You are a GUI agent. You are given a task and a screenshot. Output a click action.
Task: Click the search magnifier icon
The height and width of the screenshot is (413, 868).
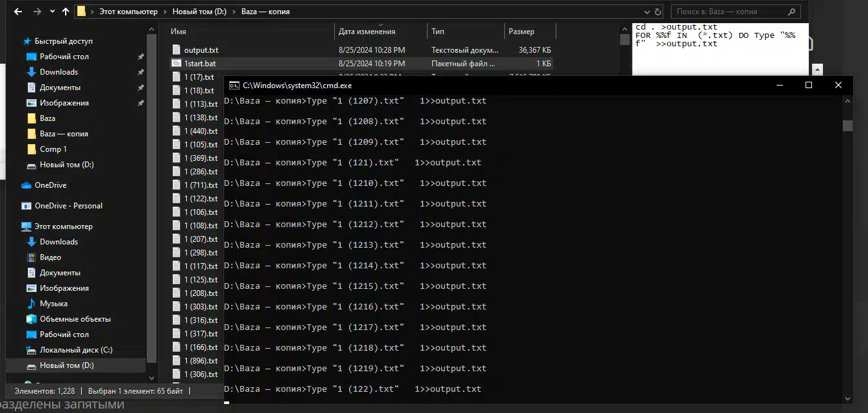click(792, 12)
